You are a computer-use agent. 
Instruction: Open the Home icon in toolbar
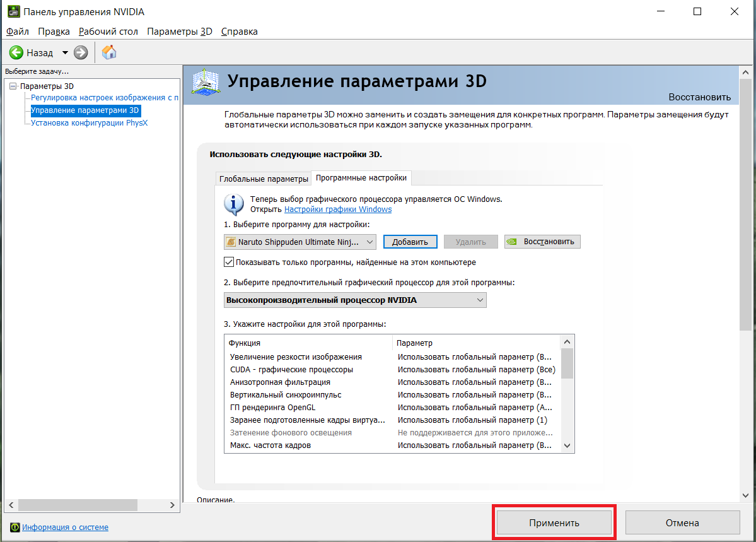click(110, 52)
